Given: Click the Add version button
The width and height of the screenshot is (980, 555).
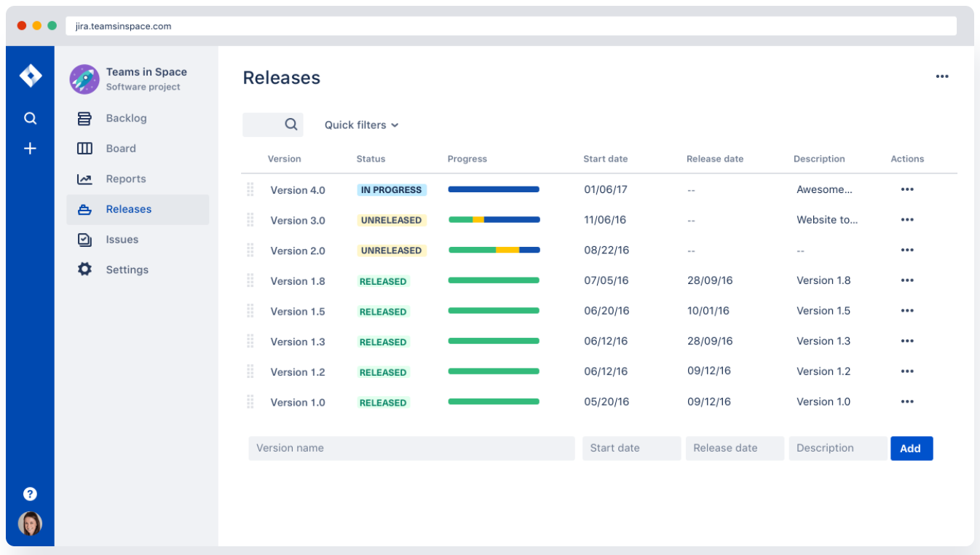Looking at the screenshot, I should tap(911, 449).
